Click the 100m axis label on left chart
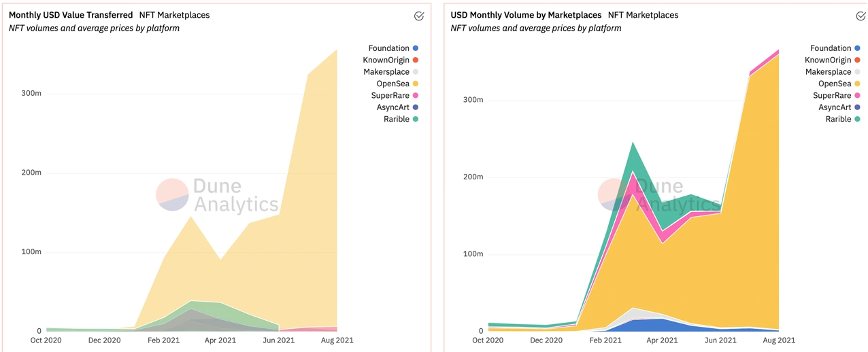The width and height of the screenshot is (868, 352). pyautogui.click(x=32, y=252)
